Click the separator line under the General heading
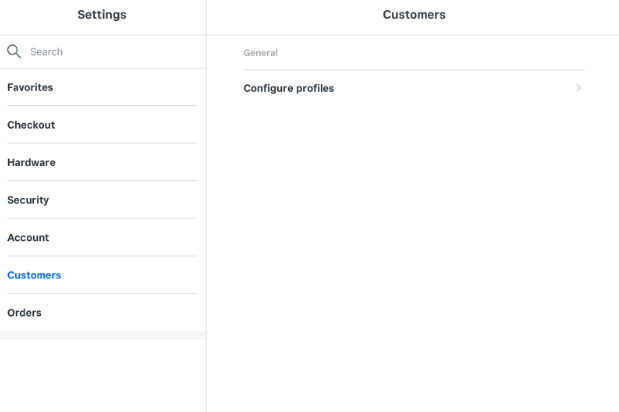The width and height of the screenshot is (619, 412). click(414, 70)
